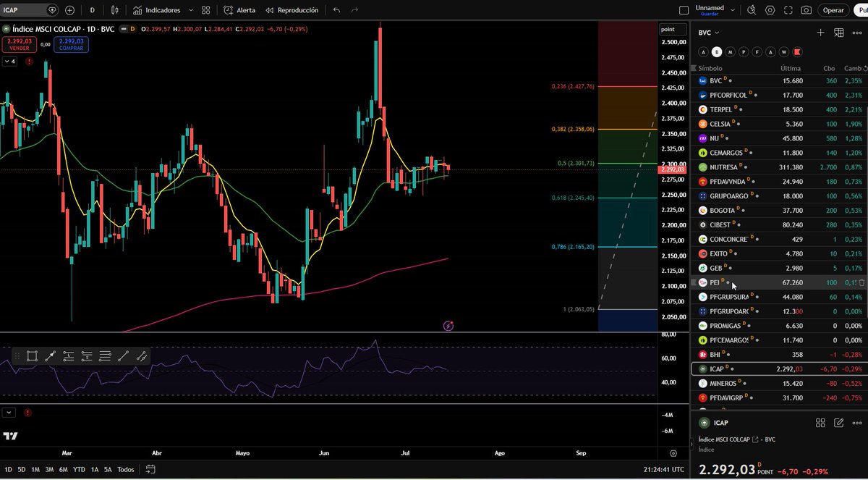Click Guardar under the Unnamed layout

coord(709,14)
